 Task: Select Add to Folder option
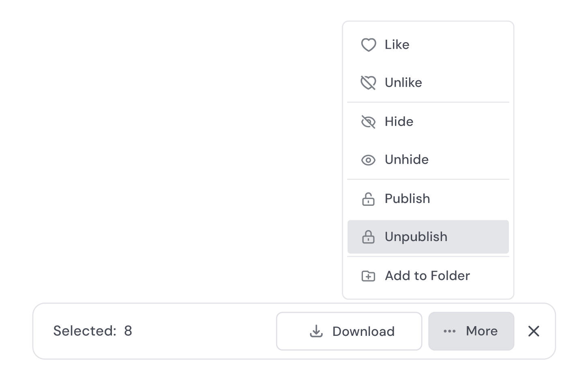click(x=428, y=276)
